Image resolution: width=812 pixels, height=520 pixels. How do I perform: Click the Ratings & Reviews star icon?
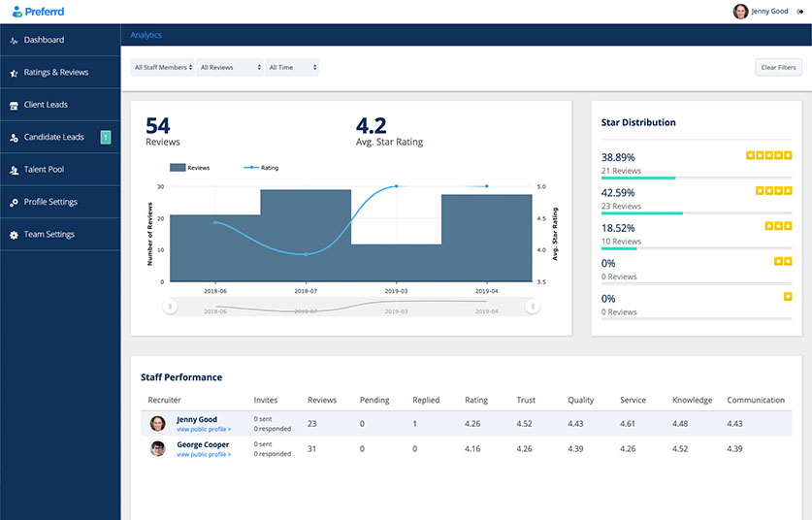point(14,73)
